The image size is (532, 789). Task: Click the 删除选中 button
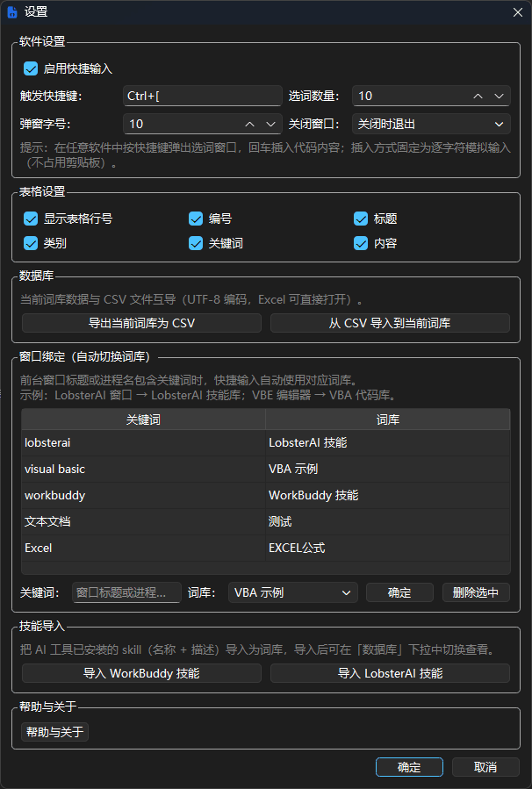(x=476, y=592)
